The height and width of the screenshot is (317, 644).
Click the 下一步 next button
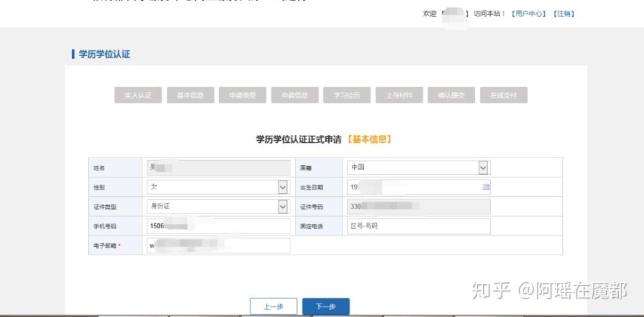coord(326,306)
